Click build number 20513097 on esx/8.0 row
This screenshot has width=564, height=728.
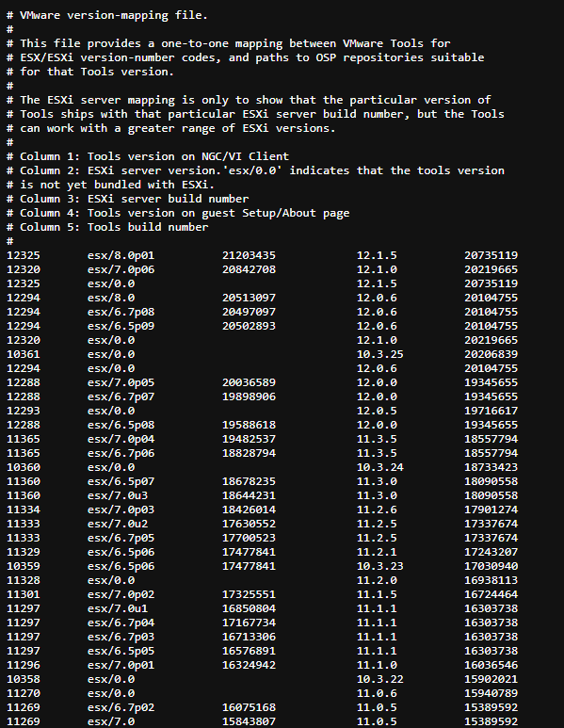pyautogui.click(x=249, y=298)
